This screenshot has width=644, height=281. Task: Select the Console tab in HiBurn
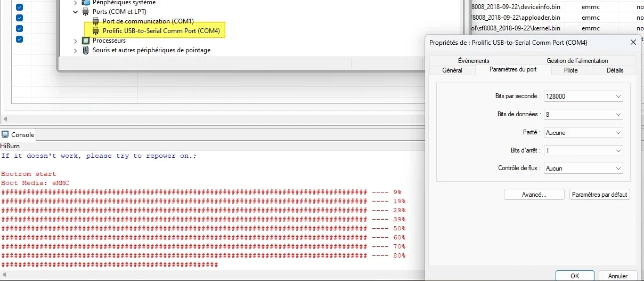pos(19,134)
